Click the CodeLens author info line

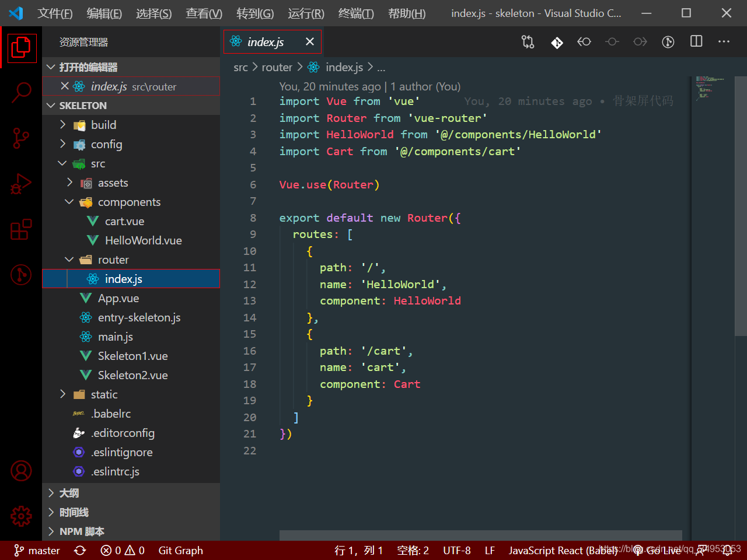click(x=369, y=86)
